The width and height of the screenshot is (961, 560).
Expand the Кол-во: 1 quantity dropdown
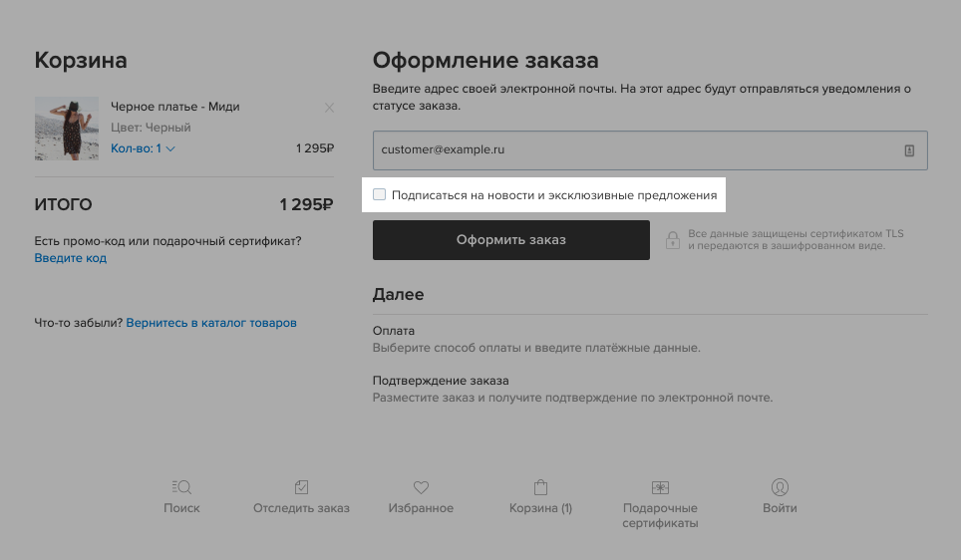pyautogui.click(x=143, y=148)
